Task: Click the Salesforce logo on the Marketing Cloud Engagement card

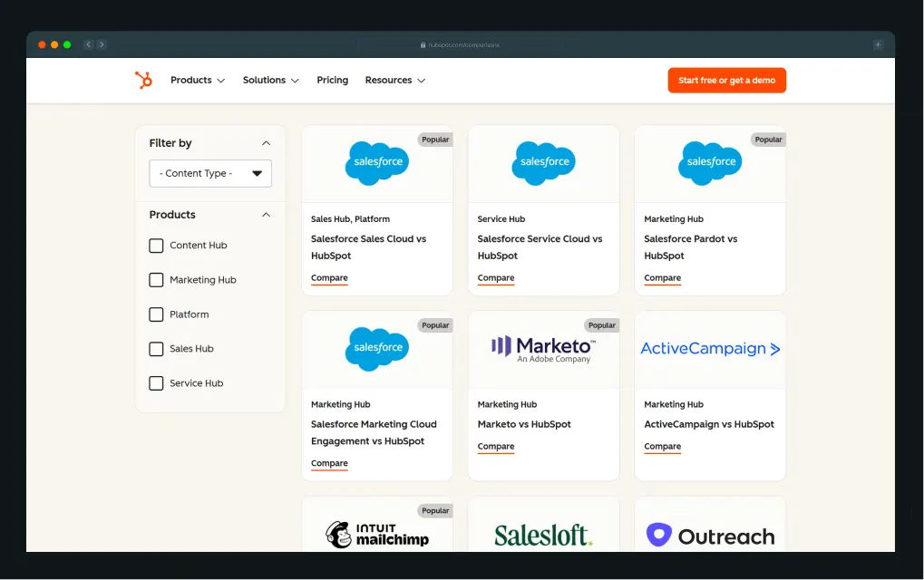Action: coord(377,349)
